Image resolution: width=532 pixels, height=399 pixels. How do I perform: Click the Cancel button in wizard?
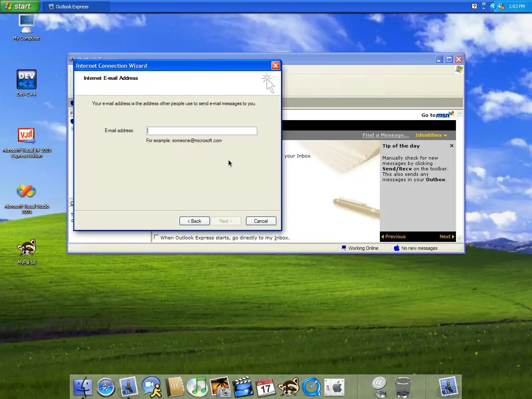pos(261,221)
